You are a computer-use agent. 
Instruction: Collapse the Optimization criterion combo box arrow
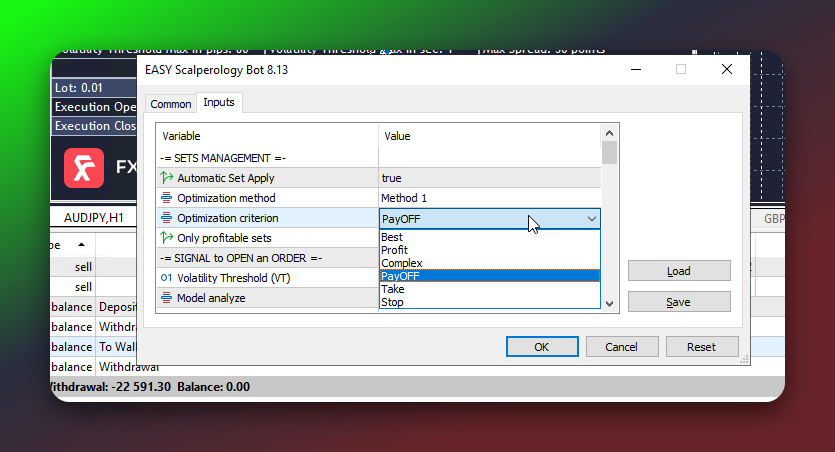pyautogui.click(x=592, y=219)
